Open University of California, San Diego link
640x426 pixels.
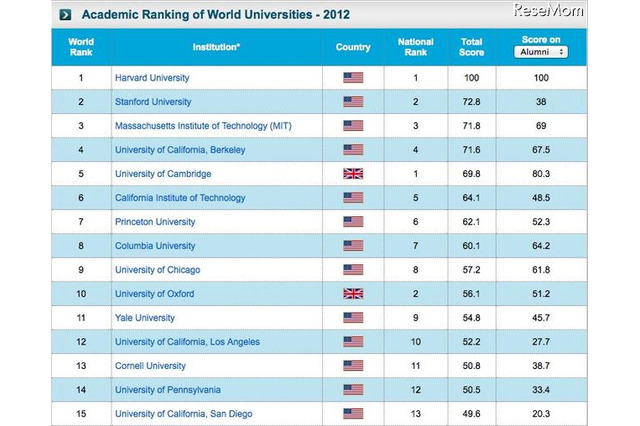tap(184, 414)
